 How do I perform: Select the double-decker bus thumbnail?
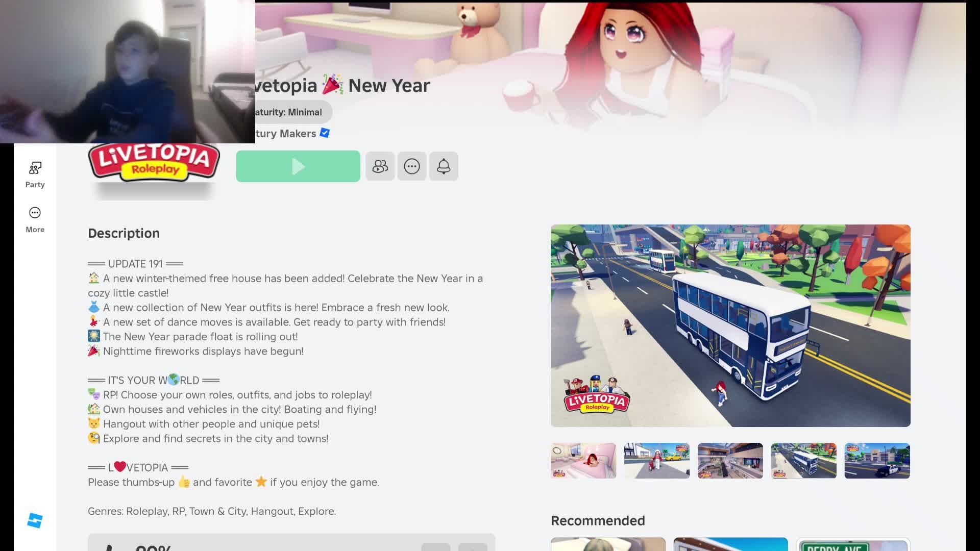coord(803,460)
